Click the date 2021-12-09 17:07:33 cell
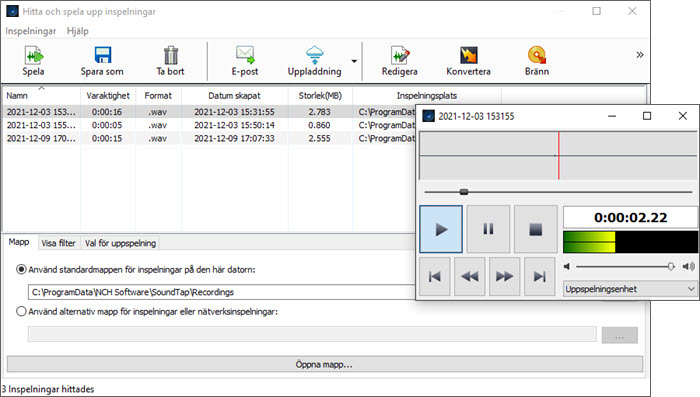This screenshot has height=397, width=700. pyautogui.click(x=234, y=138)
